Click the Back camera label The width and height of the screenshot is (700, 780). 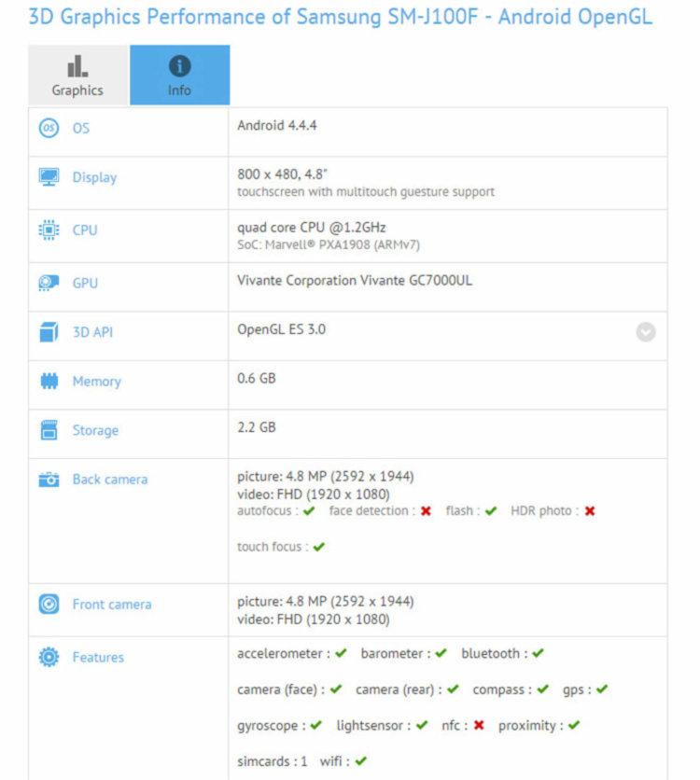point(110,479)
